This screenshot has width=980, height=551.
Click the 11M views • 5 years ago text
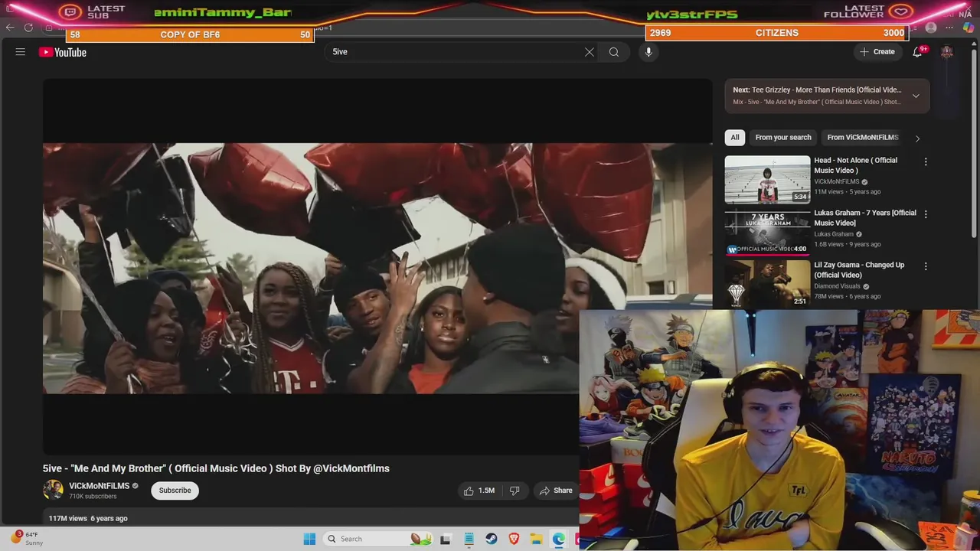point(848,192)
